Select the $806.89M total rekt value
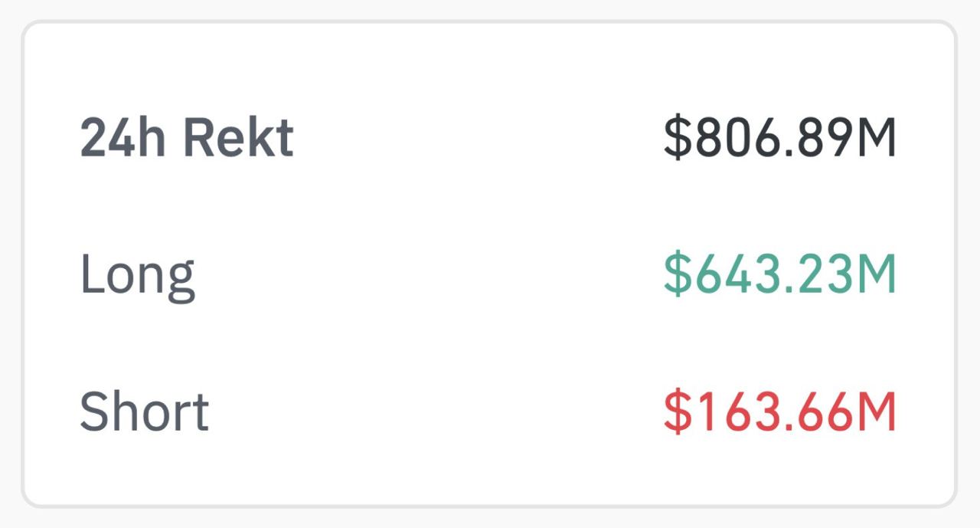This screenshot has height=528, width=980. click(x=779, y=139)
